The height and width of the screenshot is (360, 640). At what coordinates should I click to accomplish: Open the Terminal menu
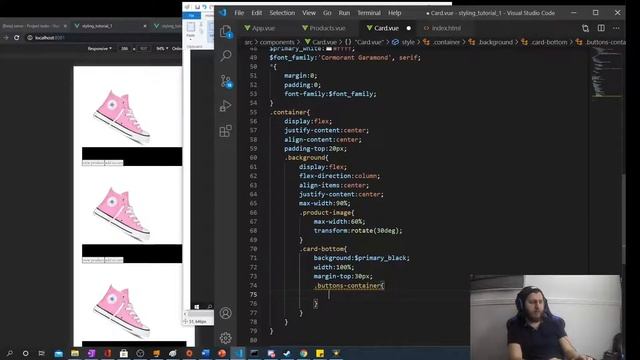pyautogui.click(x=369, y=13)
